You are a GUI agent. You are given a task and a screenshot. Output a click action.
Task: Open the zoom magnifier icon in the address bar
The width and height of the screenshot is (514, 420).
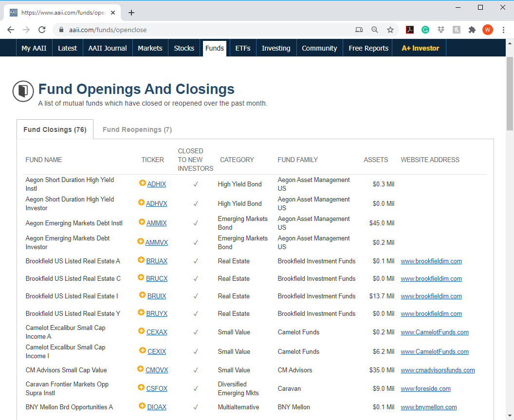pyautogui.click(x=374, y=30)
